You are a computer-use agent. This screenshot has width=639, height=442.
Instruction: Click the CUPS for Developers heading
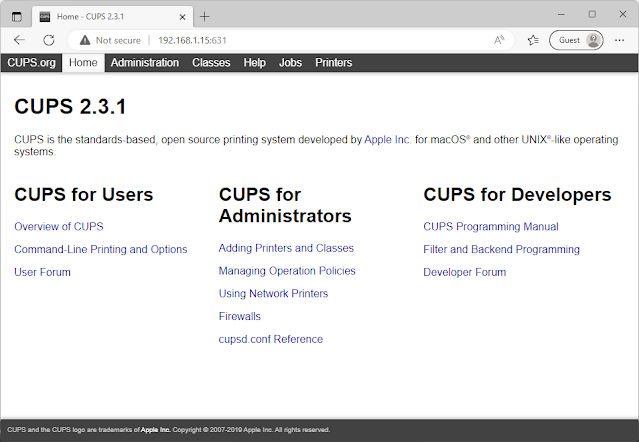point(517,195)
